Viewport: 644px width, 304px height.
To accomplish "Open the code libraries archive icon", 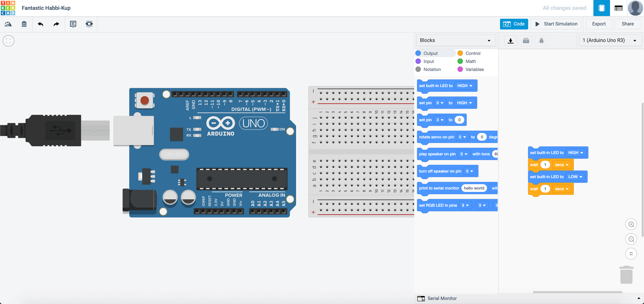I will 526,40.
